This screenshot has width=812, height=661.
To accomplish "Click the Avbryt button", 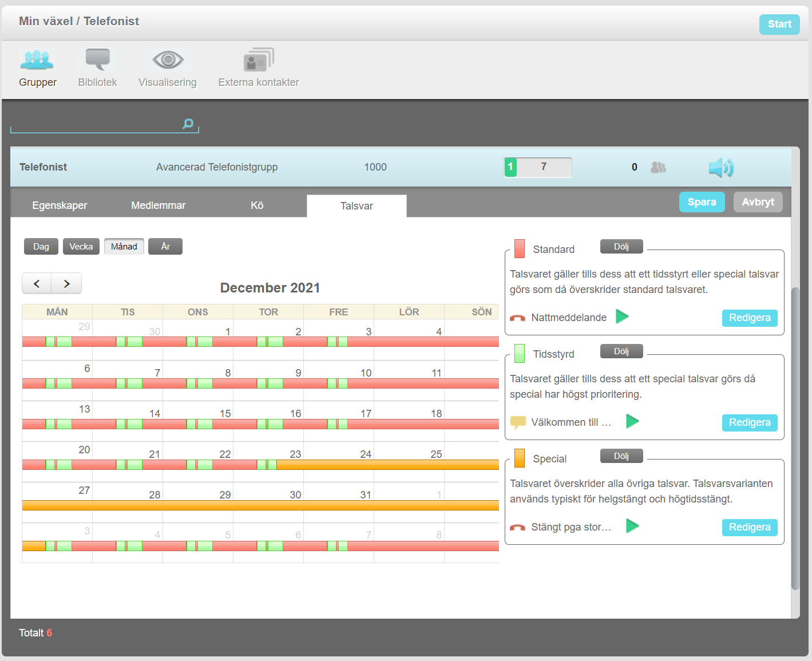I will click(x=758, y=202).
